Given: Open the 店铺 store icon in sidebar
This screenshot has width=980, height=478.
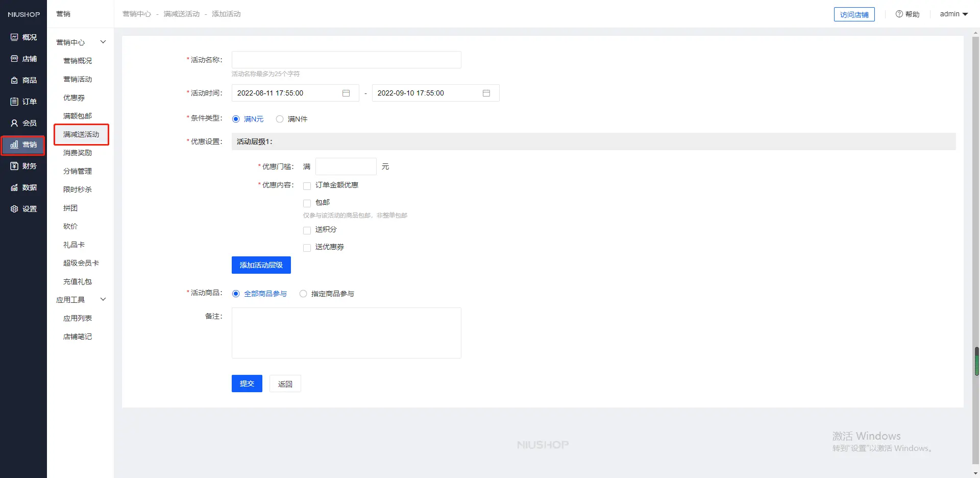Looking at the screenshot, I should [x=14, y=59].
